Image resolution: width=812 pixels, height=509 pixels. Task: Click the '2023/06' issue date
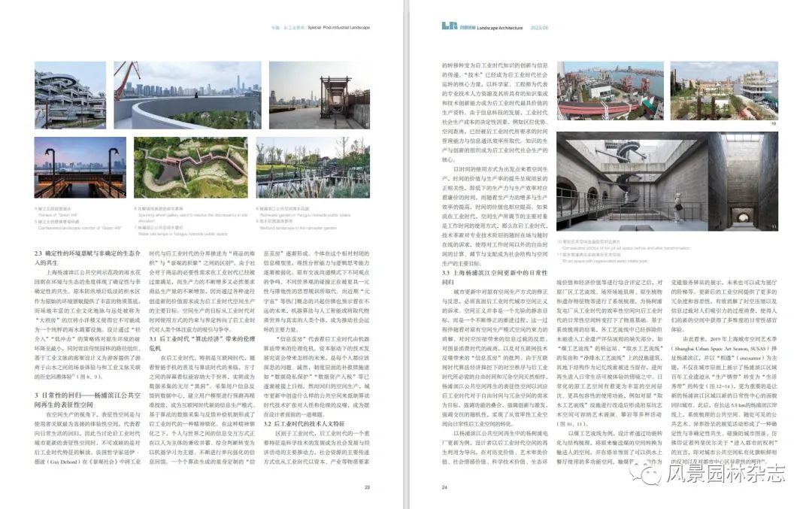539,28
